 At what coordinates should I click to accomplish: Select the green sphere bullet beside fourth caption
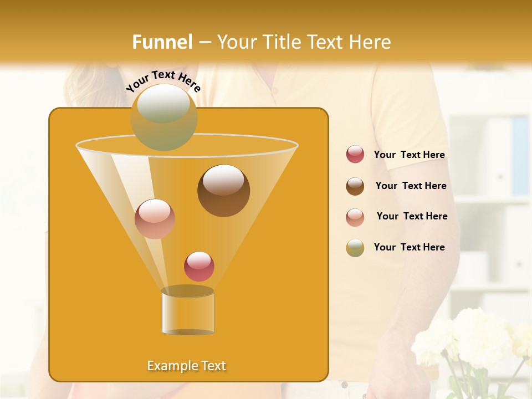pyautogui.click(x=355, y=247)
